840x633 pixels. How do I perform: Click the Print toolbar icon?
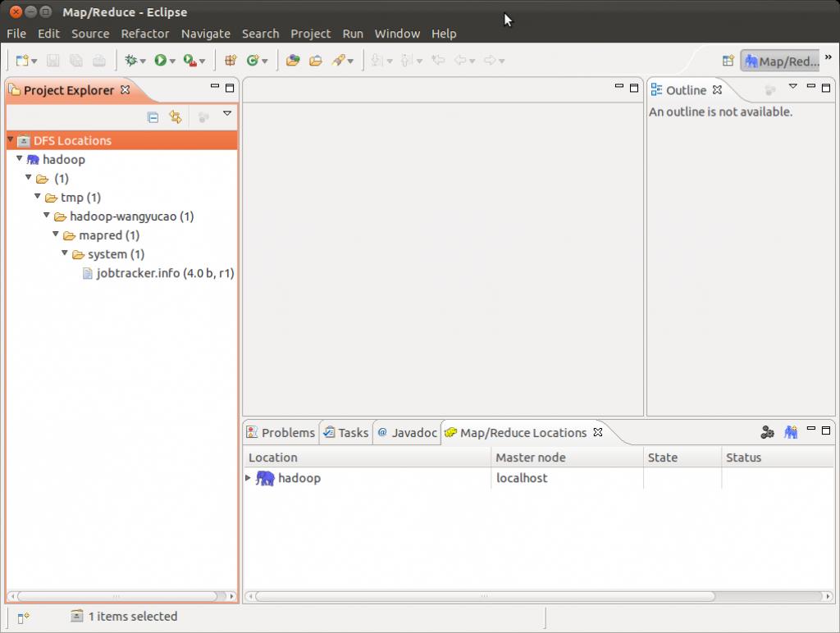[x=99, y=61]
